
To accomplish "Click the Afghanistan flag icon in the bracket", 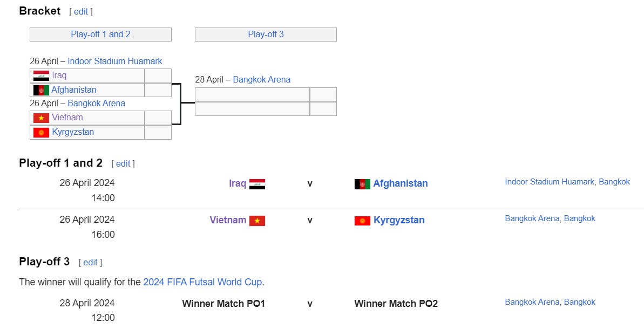I will (x=41, y=90).
